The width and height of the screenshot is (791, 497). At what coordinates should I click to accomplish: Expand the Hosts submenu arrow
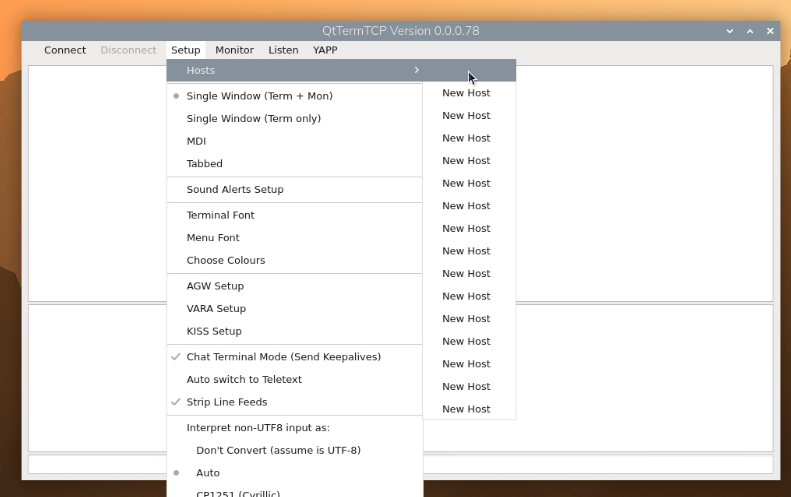point(416,70)
